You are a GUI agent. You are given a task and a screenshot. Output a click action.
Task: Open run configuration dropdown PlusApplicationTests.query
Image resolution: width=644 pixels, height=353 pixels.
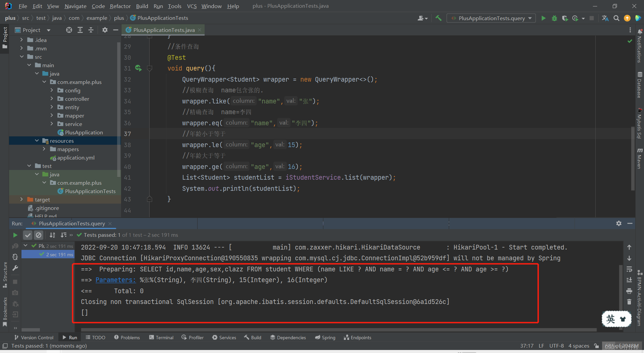pos(491,18)
